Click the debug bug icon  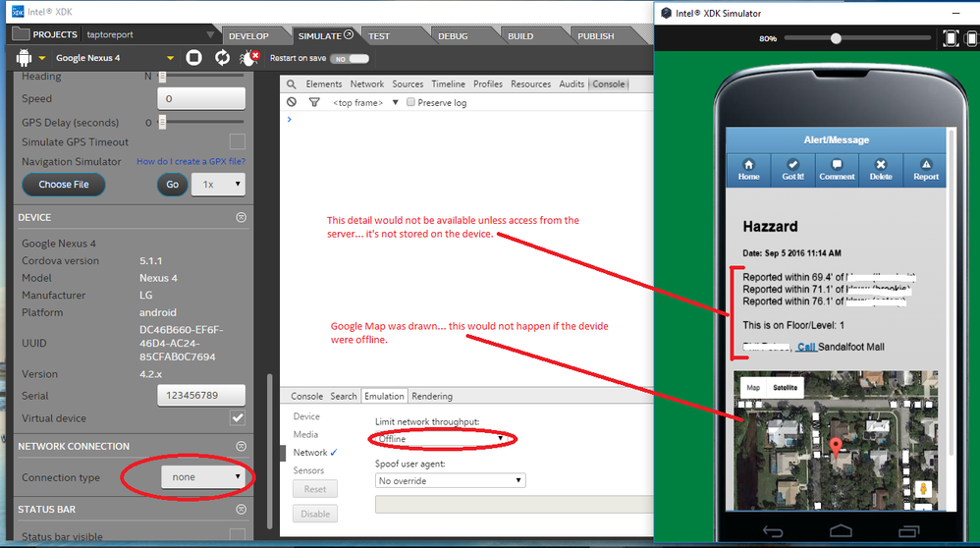pyautogui.click(x=251, y=58)
